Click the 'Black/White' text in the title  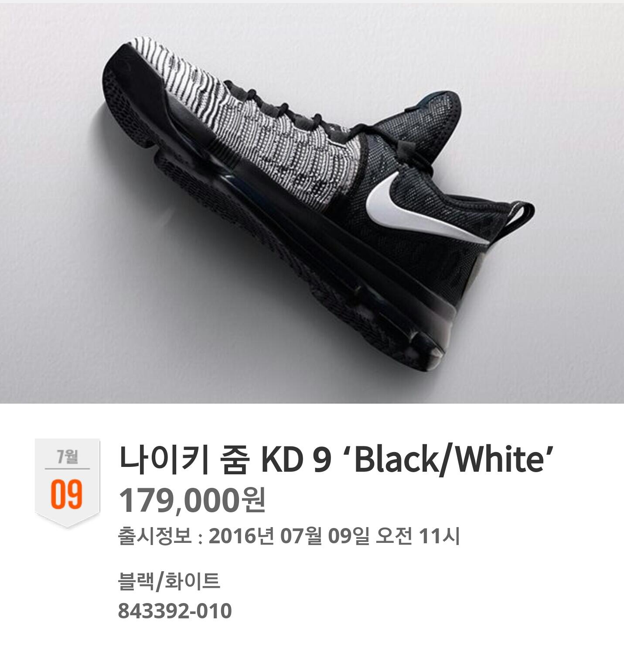[x=449, y=459]
